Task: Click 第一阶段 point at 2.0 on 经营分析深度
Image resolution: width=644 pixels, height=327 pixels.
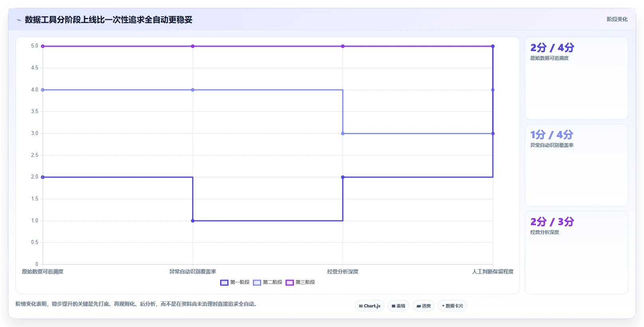Action: tap(343, 177)
